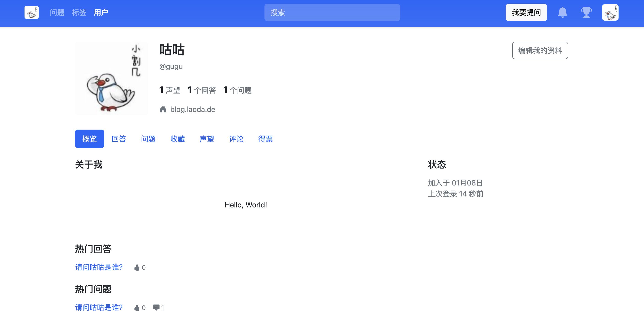Open user avatar menu in navbar
Image resolution: width=644 pixels, height=321 pixels.
tap(610, 13)
